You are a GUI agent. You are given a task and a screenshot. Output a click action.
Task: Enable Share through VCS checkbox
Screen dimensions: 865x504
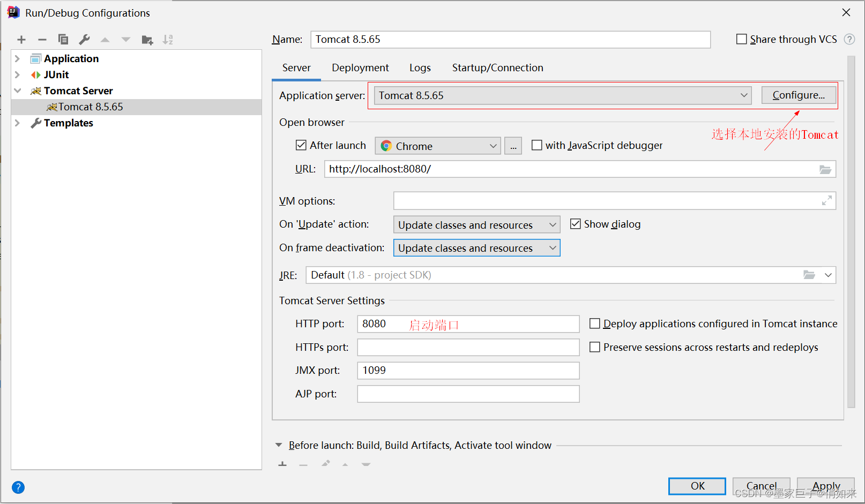(742, 39)
